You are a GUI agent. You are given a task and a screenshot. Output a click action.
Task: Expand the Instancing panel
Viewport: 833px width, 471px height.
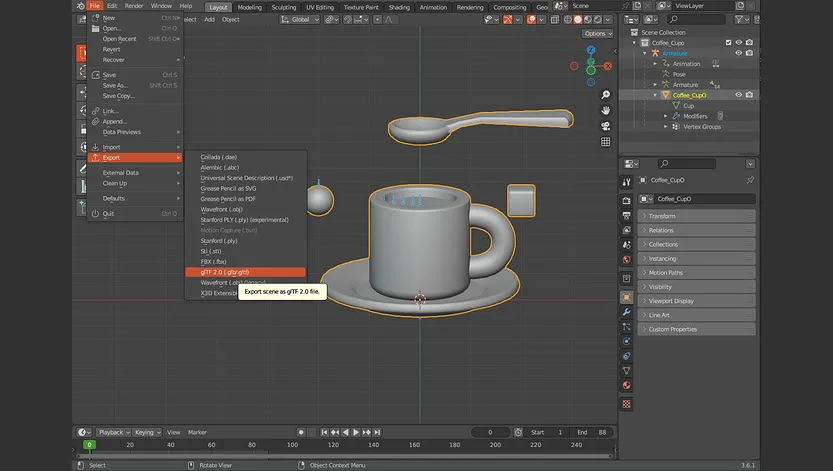696,259
